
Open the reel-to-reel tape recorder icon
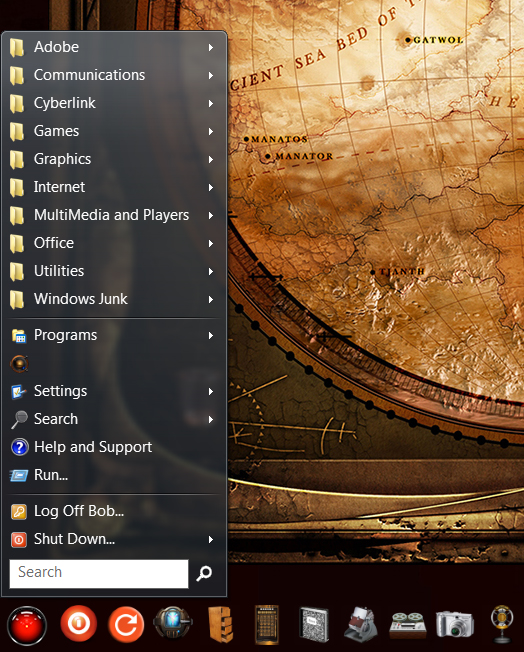point(408,625)
